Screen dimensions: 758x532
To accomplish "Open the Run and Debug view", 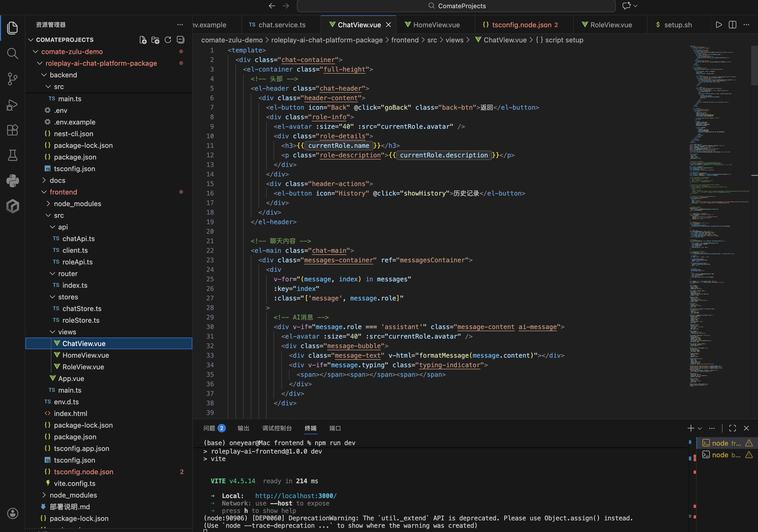I will (x=12, y=105).
